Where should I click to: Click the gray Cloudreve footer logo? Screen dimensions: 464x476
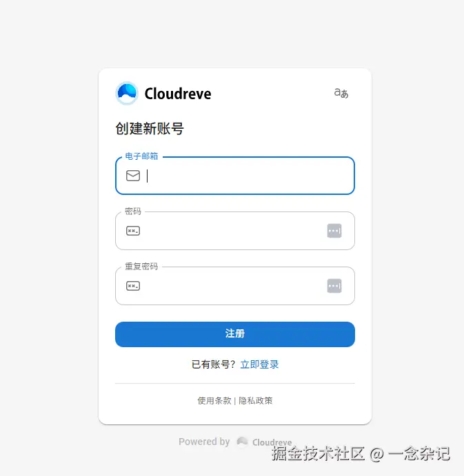(242, 442)
